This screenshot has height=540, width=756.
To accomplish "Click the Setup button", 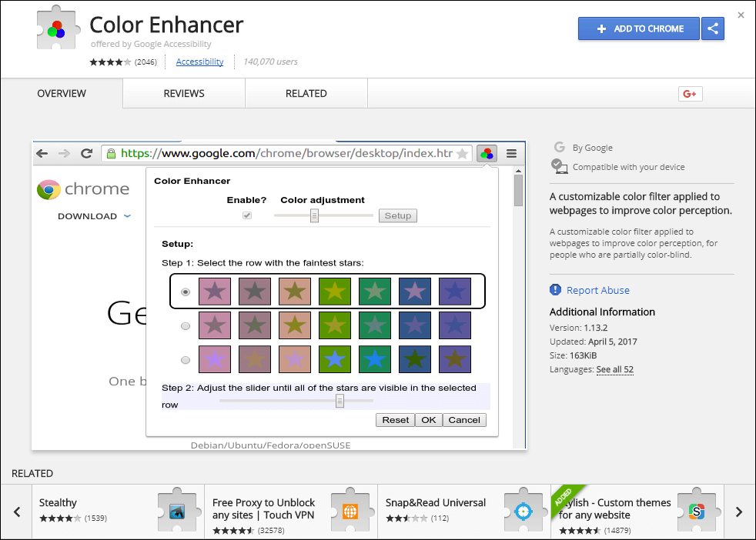I will click(398, 216).
